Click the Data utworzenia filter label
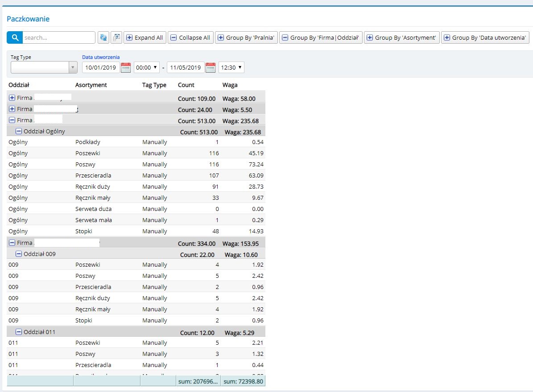Viewport: 533px width, 392px height. (x=101, y=57)
